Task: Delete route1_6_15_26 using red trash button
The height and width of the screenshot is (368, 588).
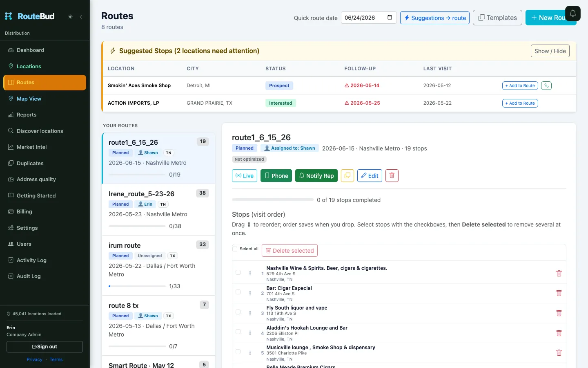Action: [x=392, y=175]
